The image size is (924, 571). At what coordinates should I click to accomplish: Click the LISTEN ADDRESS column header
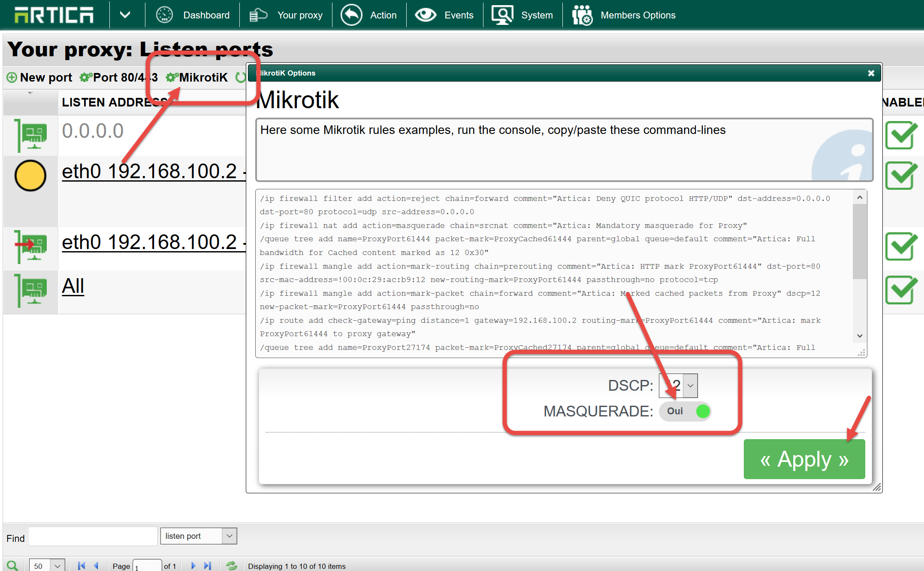pos(115,102)
